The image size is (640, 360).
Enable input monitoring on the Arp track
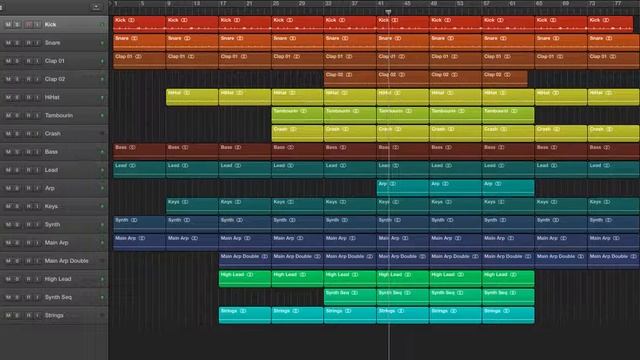tap(37, 188)
